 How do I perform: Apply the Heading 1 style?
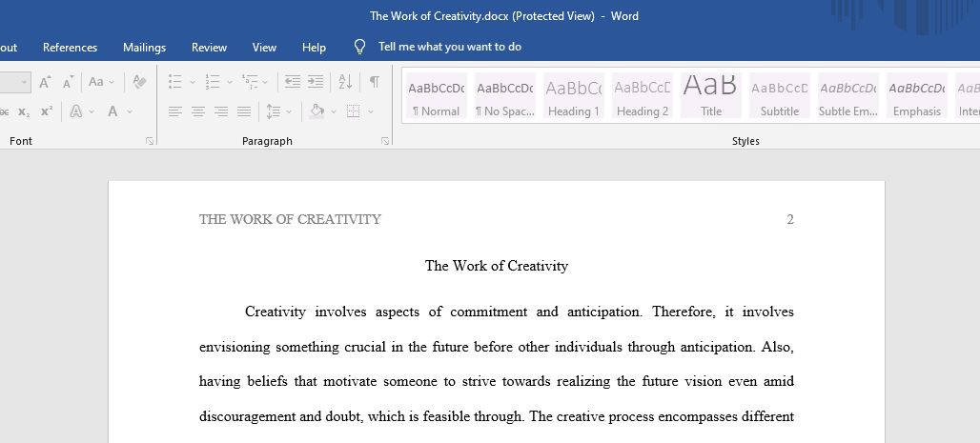[574, 95]
